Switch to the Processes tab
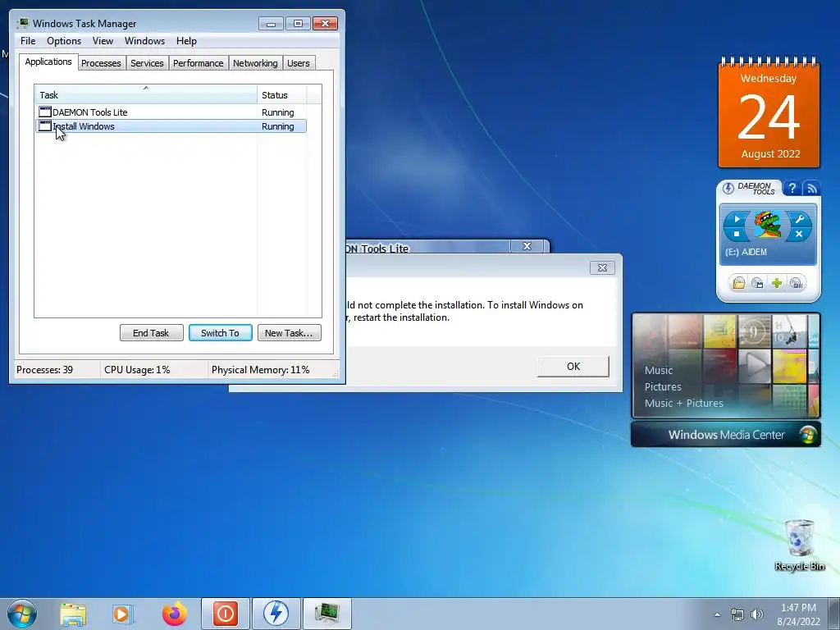Image resolution: width=840 pixels, height=630 pixels. pyautogui.click(x=101, y=63)
